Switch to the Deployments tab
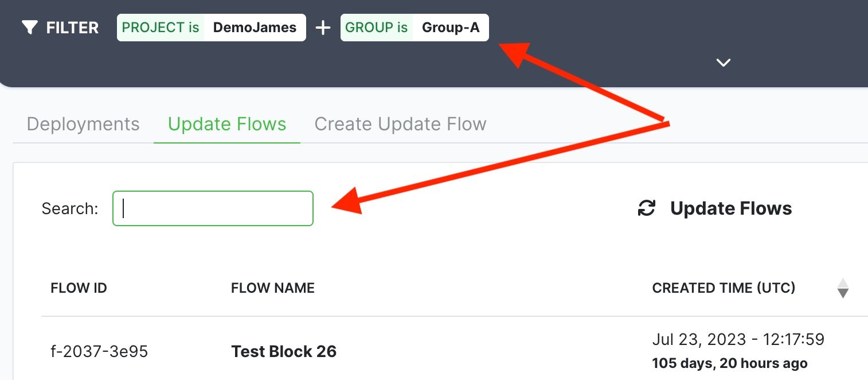Viewport: 868px width, 380px height. click(x=83, y=124)
